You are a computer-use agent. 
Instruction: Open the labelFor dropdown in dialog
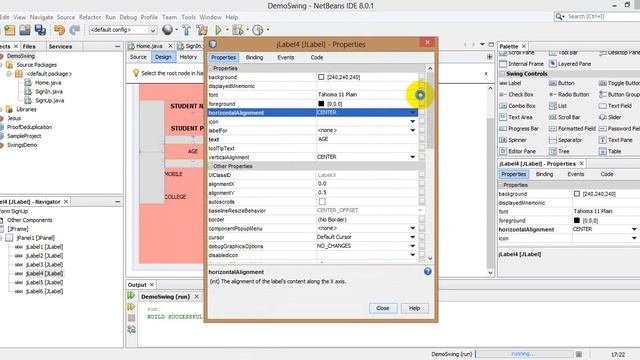click(x=412, y=131)
